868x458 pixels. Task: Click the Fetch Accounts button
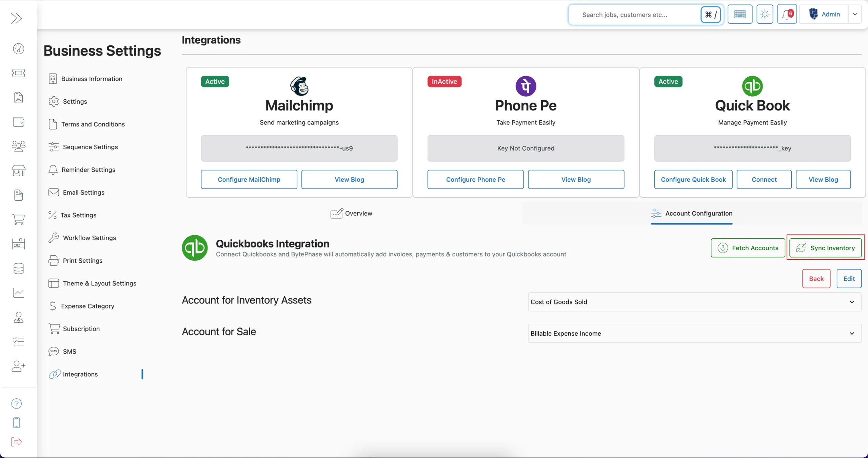coord(748,248)
